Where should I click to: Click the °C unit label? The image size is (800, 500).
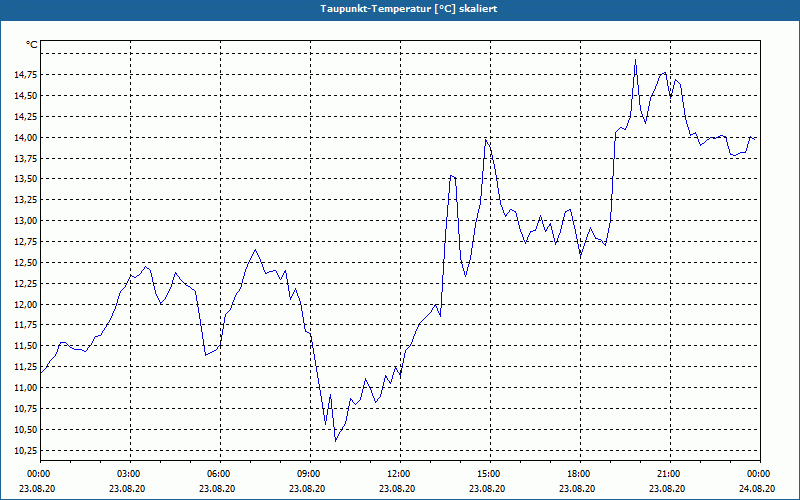coord(32,45)
